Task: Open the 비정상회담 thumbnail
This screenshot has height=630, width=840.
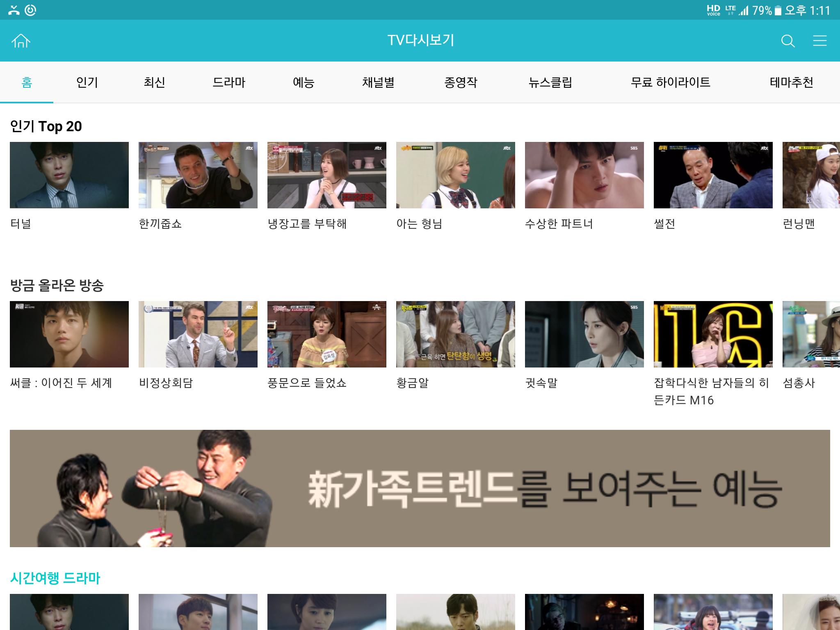Action: (198, 334)
